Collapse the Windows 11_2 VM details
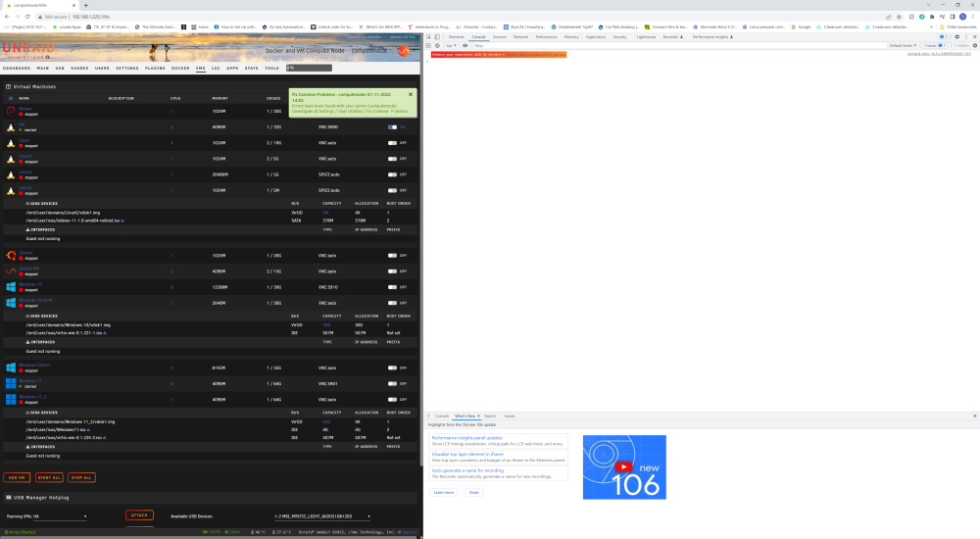980x539 pixels. pyautogui.click(x=32, y=397)
